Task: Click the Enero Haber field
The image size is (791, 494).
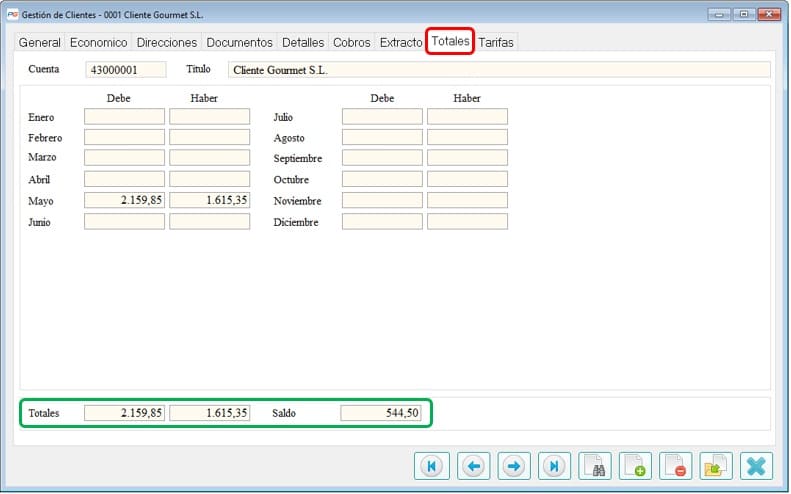Action: click(209, 117)
